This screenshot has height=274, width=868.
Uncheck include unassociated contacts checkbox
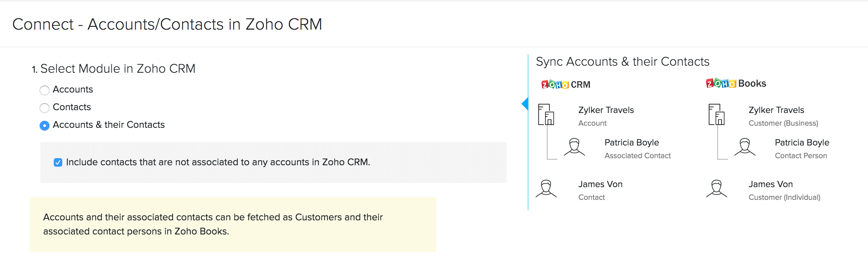pyautogui.click(x=58, y=162)
